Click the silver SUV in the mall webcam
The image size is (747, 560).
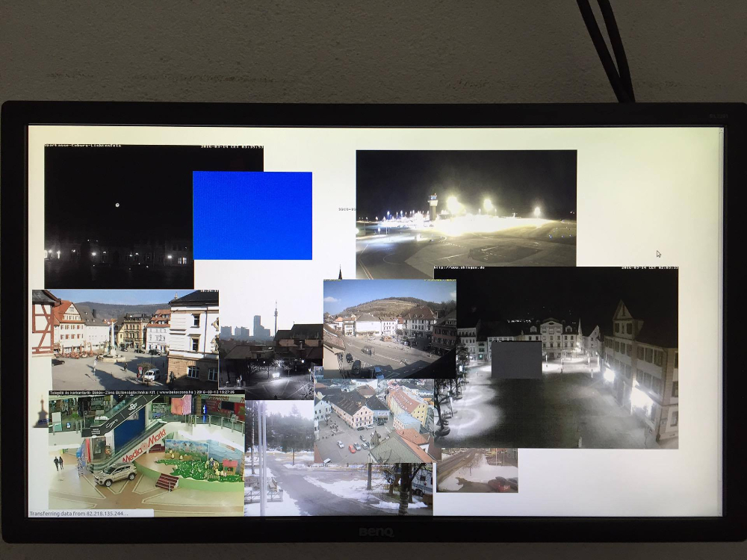[x=115, y=474]
